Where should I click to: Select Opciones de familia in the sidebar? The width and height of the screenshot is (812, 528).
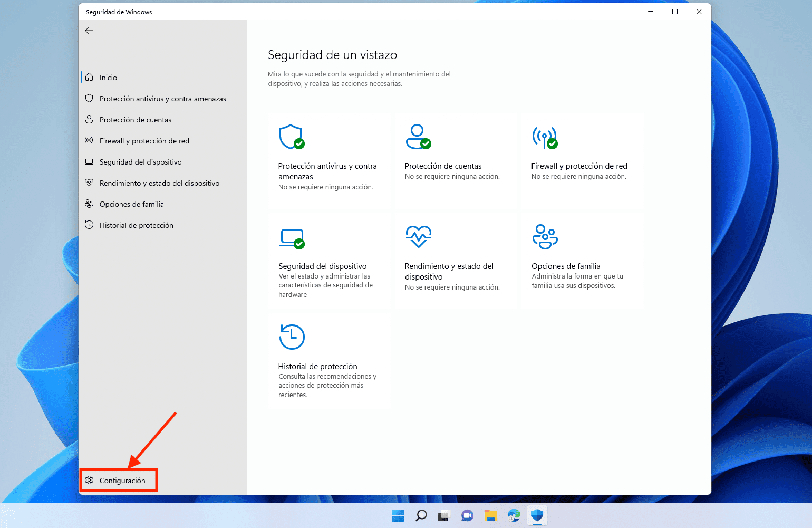click(132, 204)
